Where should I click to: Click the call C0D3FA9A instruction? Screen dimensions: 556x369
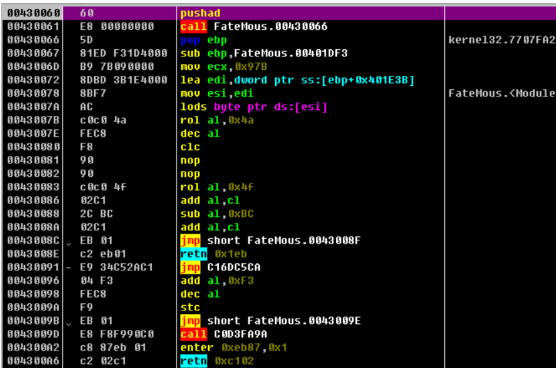224,334
